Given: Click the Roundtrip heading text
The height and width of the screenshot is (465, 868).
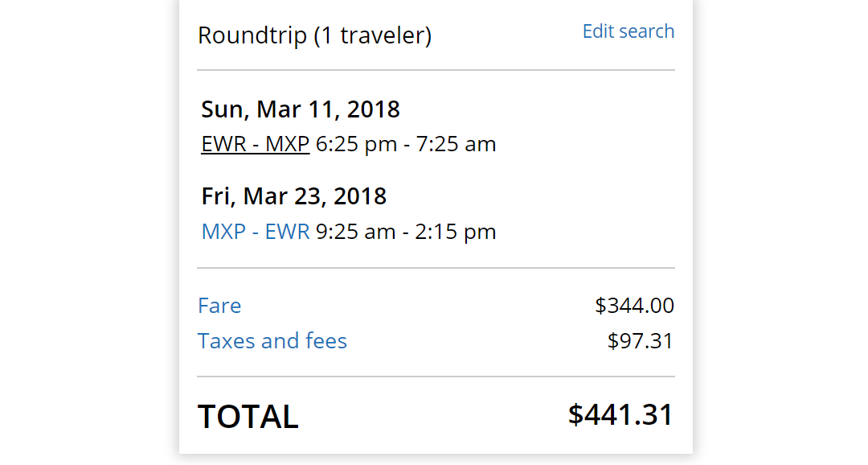Looking at the screenshot, I should (252, 36).
